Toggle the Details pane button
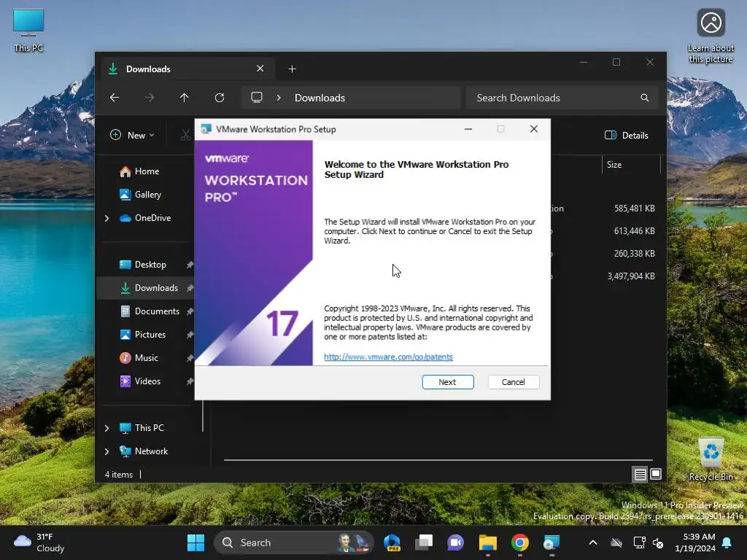Viewport: 747px width, 560px height. coord(627,135)
